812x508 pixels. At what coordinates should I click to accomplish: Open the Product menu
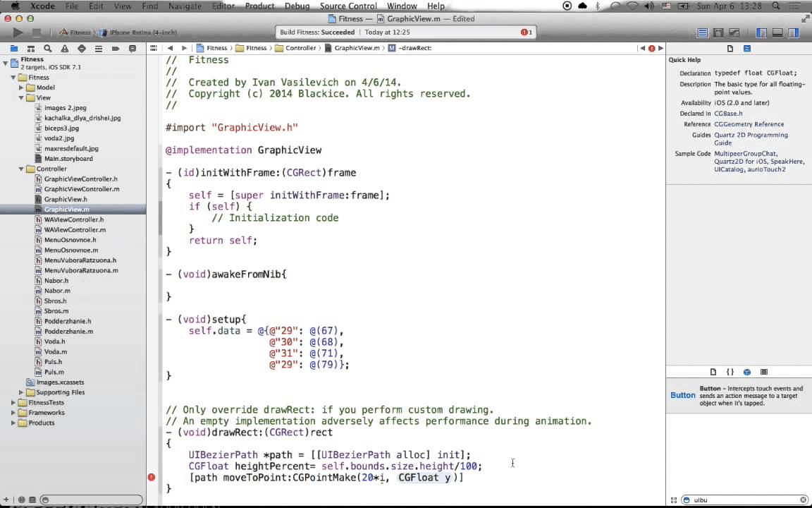(x=259, y=6)
